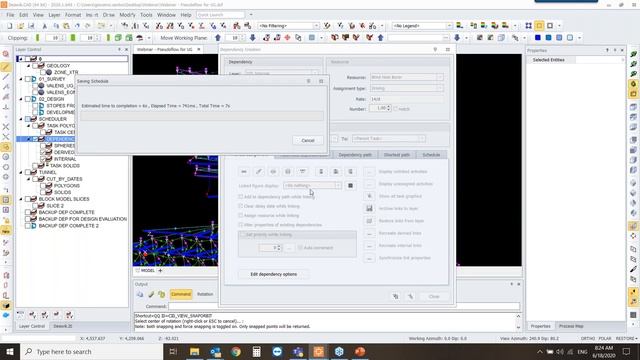Switch to the Rotation tab in Output

click(205, 294)
